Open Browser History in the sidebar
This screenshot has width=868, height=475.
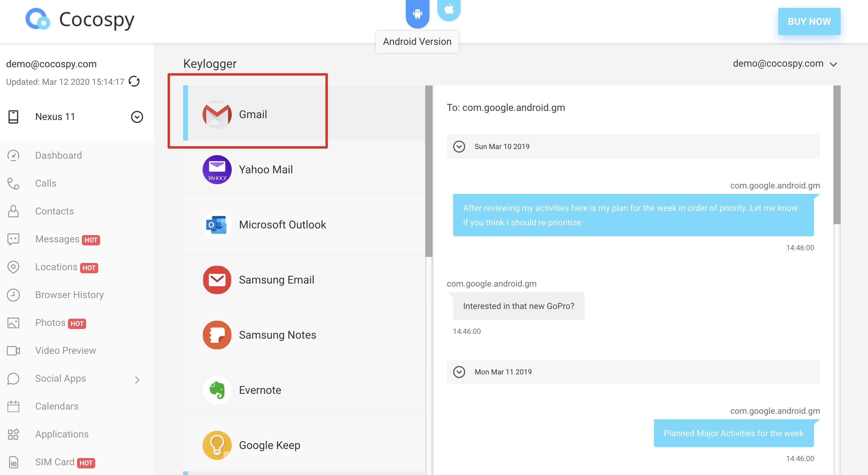click(69, 294)
